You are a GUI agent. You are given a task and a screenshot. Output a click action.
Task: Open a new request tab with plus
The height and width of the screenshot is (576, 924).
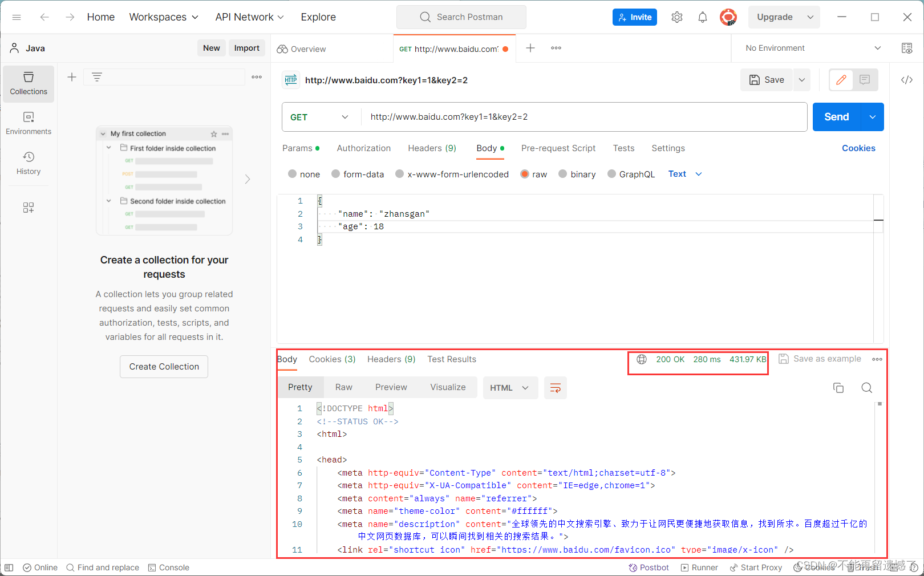(x=530, y=48)
